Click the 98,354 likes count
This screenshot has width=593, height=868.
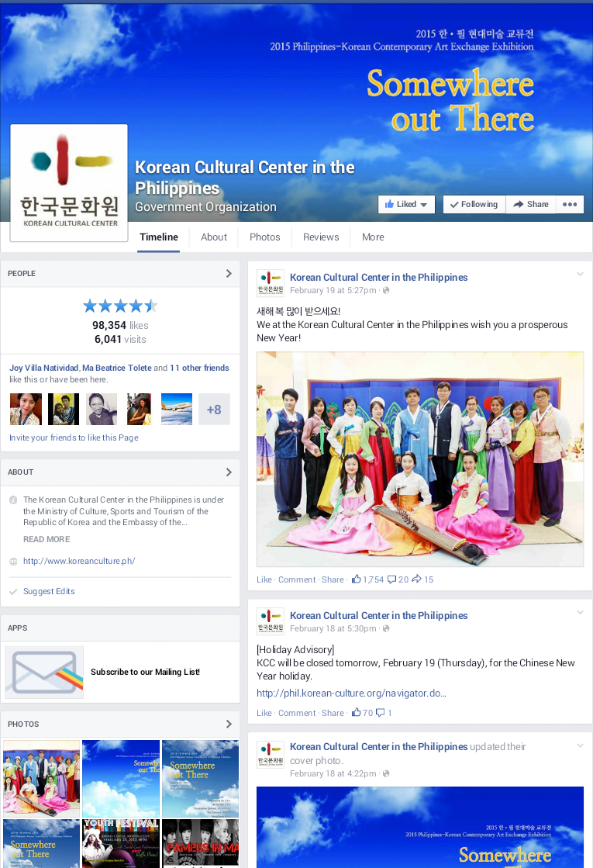tap(120, 326)
